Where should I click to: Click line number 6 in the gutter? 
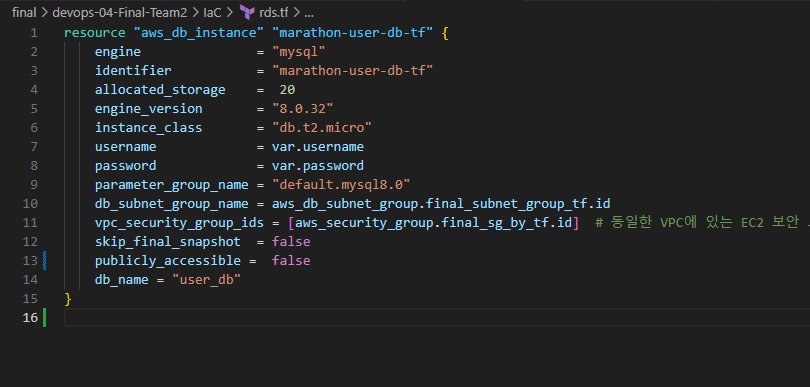click(x=34, y=128)
